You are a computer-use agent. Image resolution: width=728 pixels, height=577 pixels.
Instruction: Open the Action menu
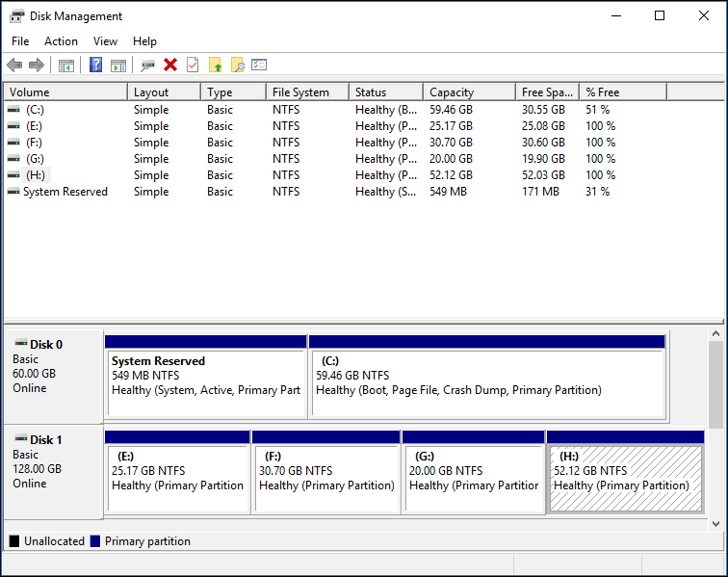pyautogui.click(x=61, y=41)
